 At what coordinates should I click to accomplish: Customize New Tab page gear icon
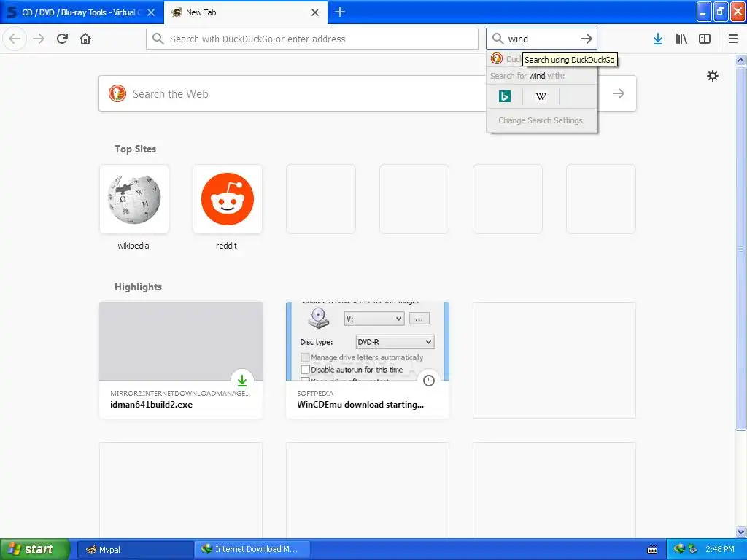click(x=712, y=76)
